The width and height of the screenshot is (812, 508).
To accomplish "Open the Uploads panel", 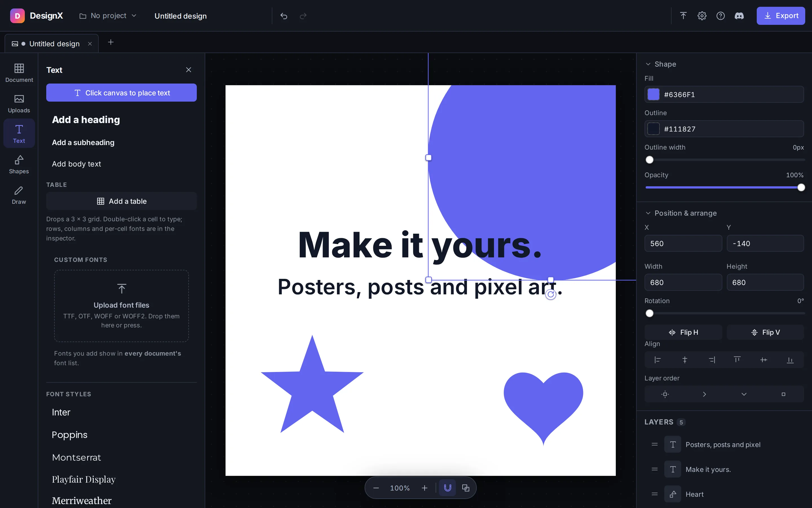I will click(19, 103).
